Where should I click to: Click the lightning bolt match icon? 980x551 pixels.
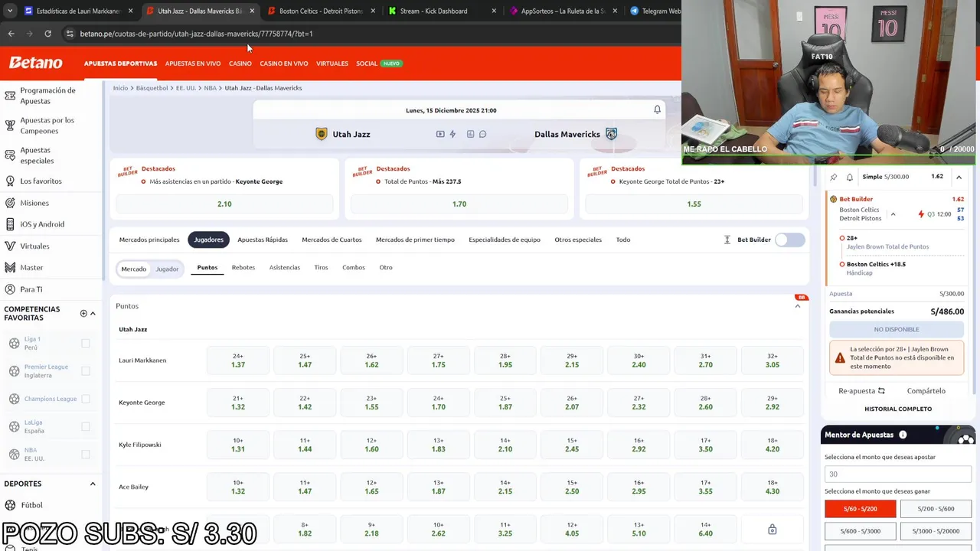pyautogui.click(x=452, y=134)
